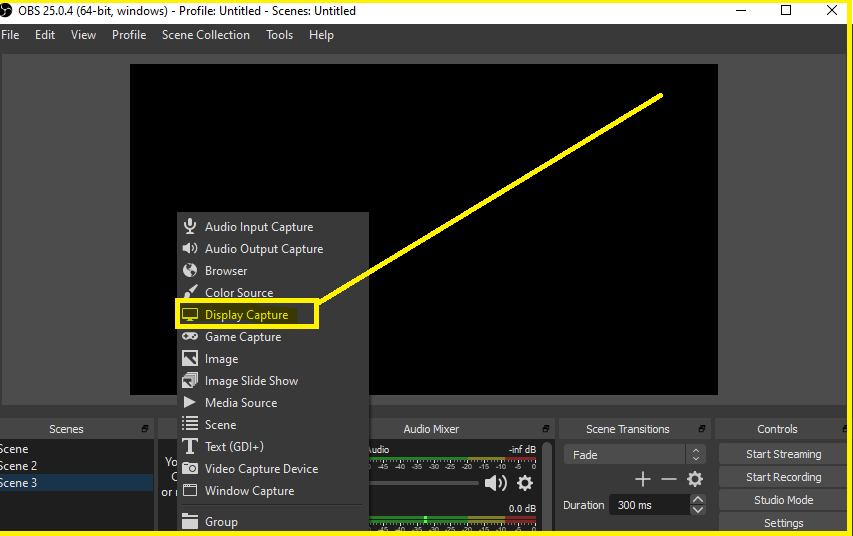Open the Fade transition dropdown

point(634,454)
